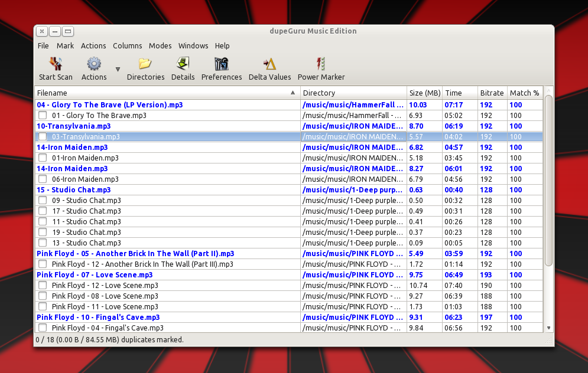Click the window resize grip in status bar
This screenshot has height=373, width=588.
[x=548, y=340]
